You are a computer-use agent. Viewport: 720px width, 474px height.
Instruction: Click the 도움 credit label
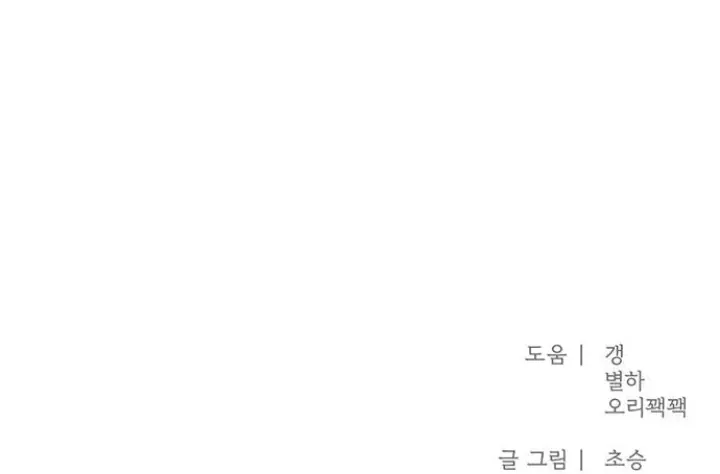point(546,355)
